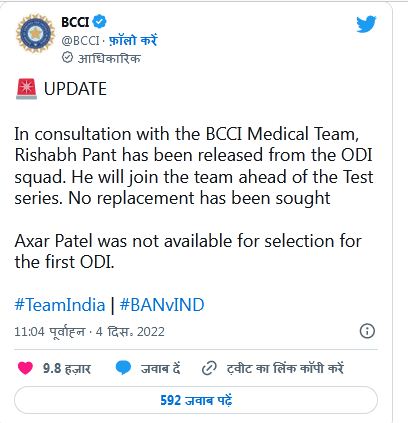Open the tweet info circle icon

coord(367,331)
